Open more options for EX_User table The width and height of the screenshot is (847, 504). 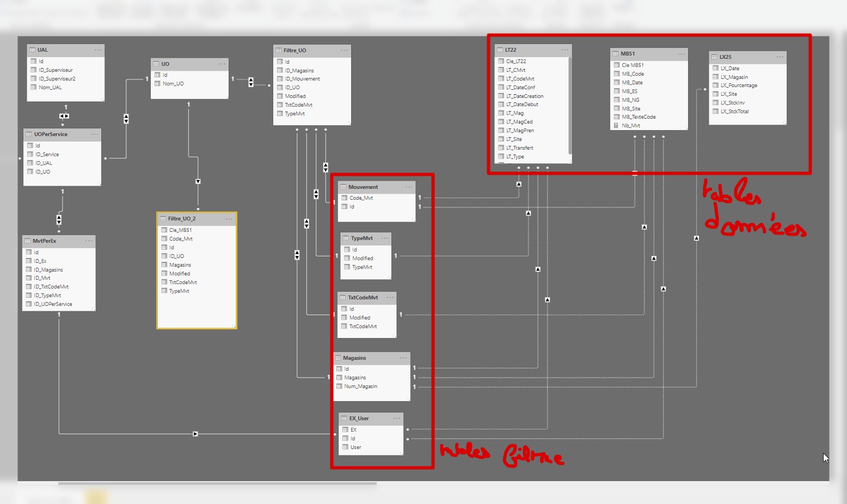[x=397, y=418]
